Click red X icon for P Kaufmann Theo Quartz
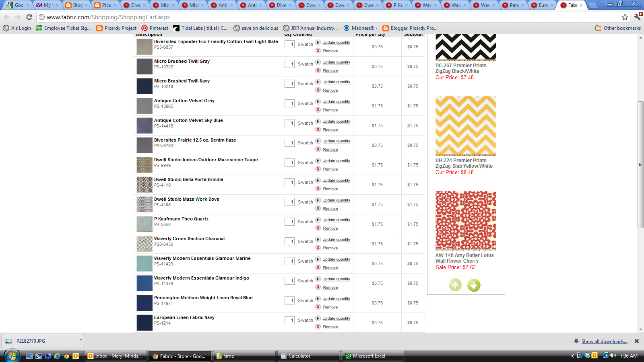This screenshot has width=644, height=362. pyautogui.click(x=318, y=228)
